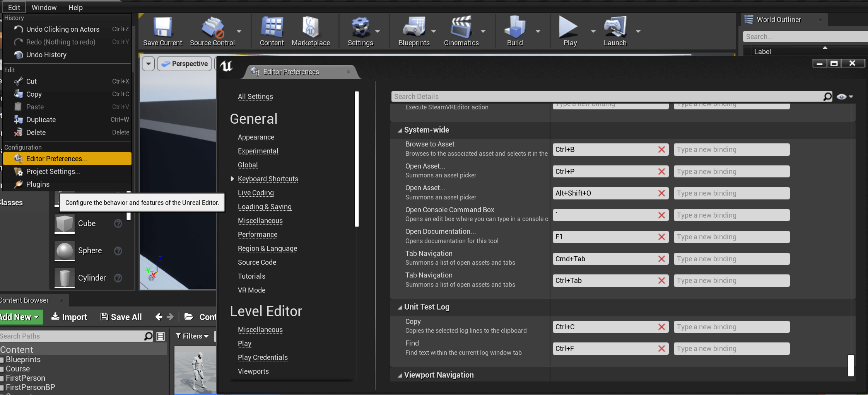Open the viewport options dropdown arrow
Viewport: 868px width, 395px height.
pyautogui.click(x=149, y=64)
